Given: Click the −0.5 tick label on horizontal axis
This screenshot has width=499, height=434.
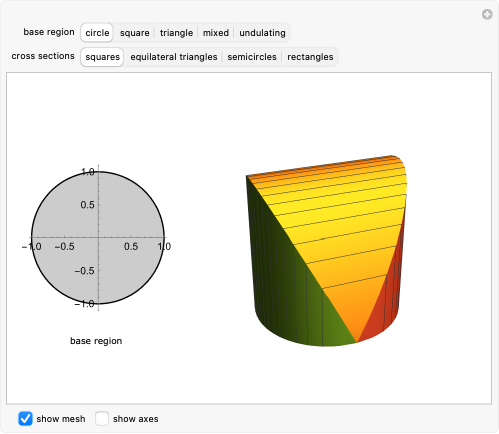Looking at the screenshot, I should (x=65, y=247).
